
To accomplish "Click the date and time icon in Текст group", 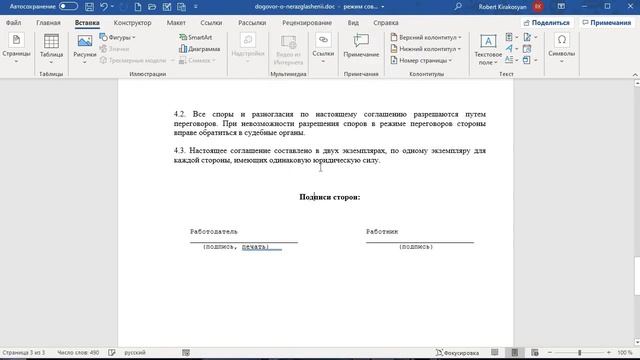I will [527, 49].
